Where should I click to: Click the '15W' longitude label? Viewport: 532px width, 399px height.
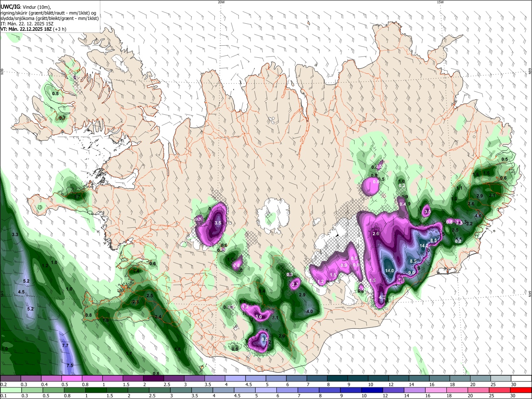pyautogui.click(x=440, y=2)
